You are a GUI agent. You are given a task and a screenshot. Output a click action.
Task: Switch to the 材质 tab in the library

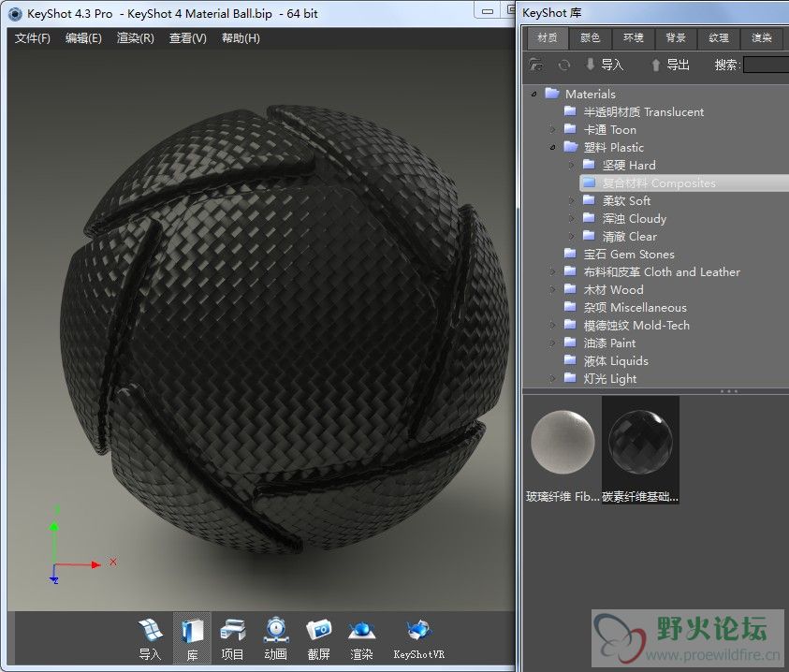(x=547, y=37)
